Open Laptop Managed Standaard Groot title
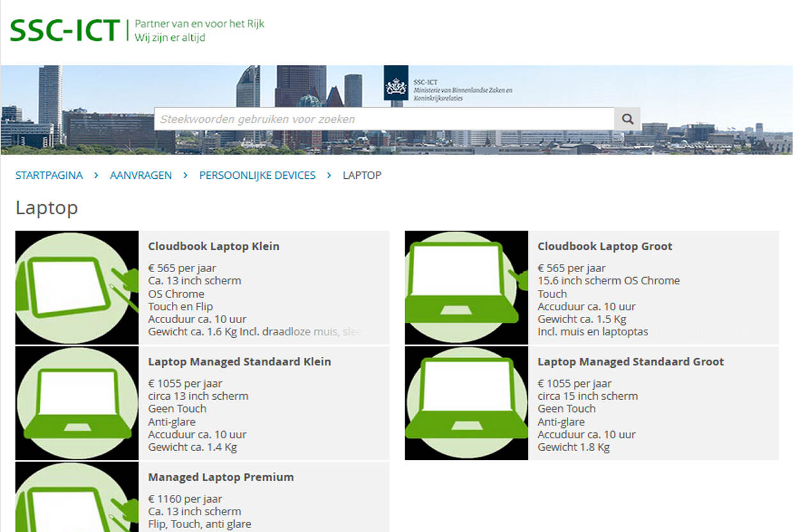This screenshot has height=532, width=799. pos(631,361)
